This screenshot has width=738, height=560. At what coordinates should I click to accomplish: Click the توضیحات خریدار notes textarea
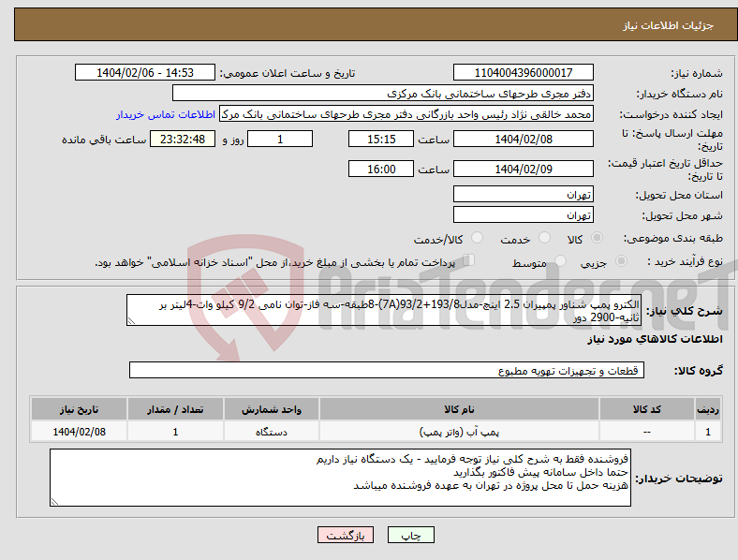tap(340, 478)
